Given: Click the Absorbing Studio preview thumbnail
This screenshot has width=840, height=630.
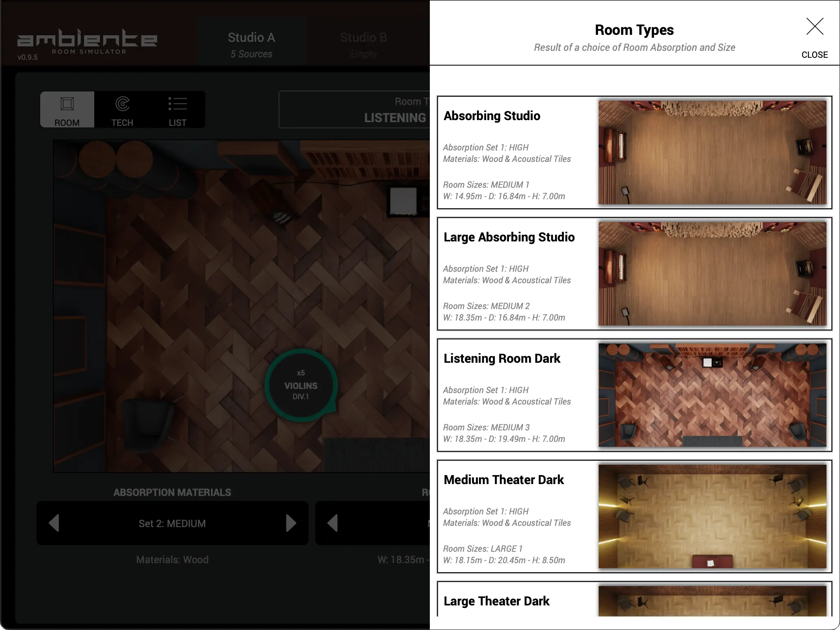Looking at the screenshot, I should 713,154.
